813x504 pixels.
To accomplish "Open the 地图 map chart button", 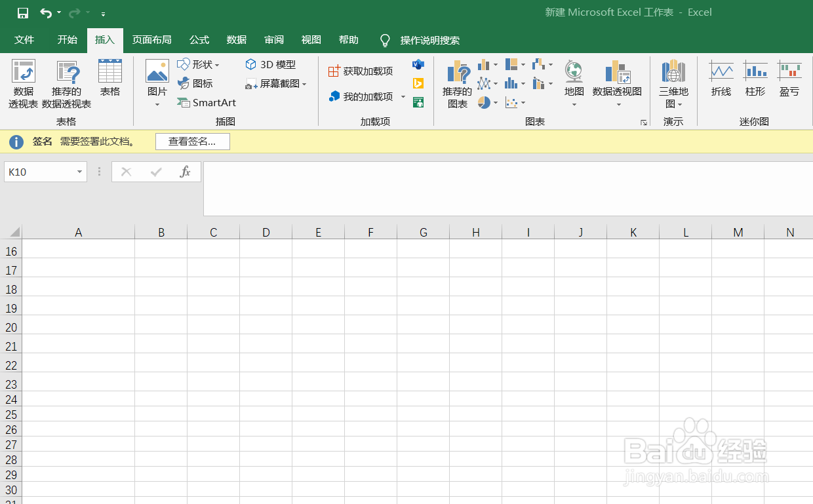I will [x=574, y=84].
